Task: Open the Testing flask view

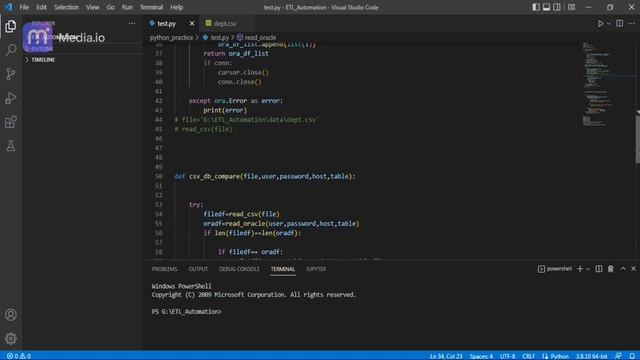Action: (x=11, y=146)
